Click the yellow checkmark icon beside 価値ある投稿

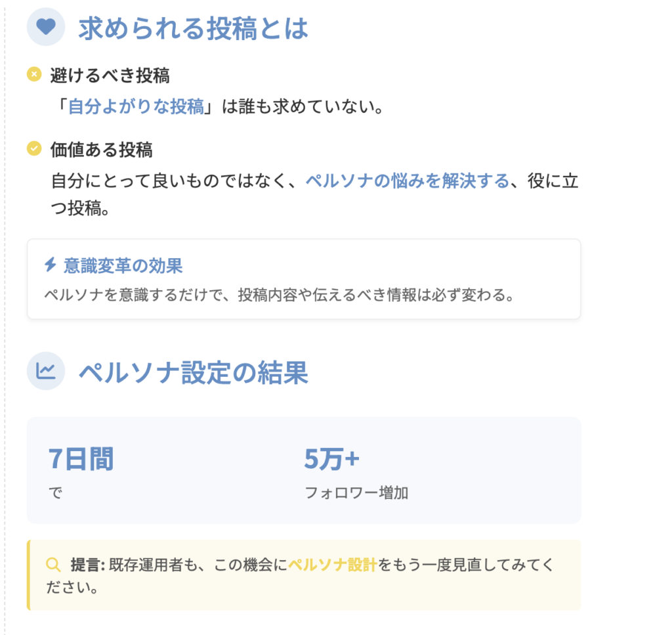tap(34, 149)
